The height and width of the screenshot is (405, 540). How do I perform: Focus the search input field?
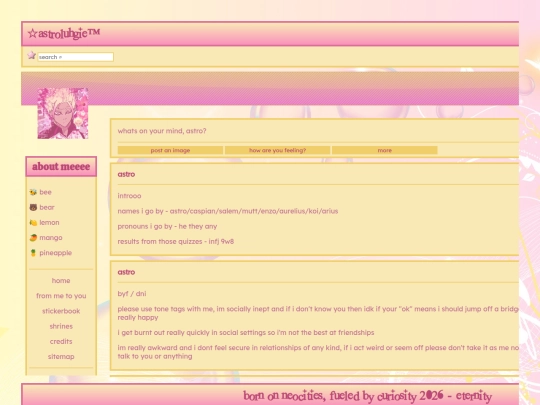pyautogui.click(x=75, y=57)
